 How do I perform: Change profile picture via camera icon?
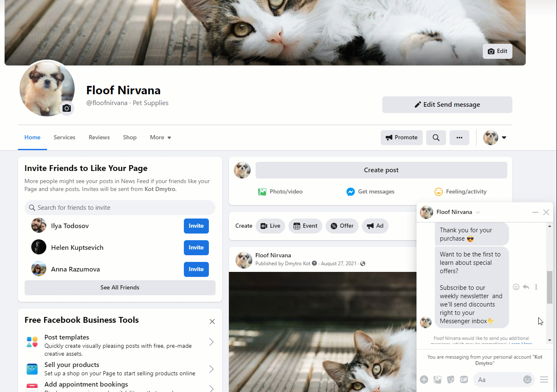click(67, 108)
